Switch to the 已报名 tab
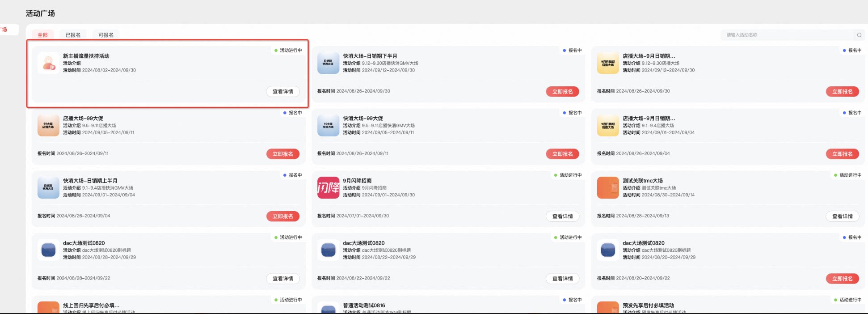Viewport: 868px width, 314px height. click(x=73, y=35)
